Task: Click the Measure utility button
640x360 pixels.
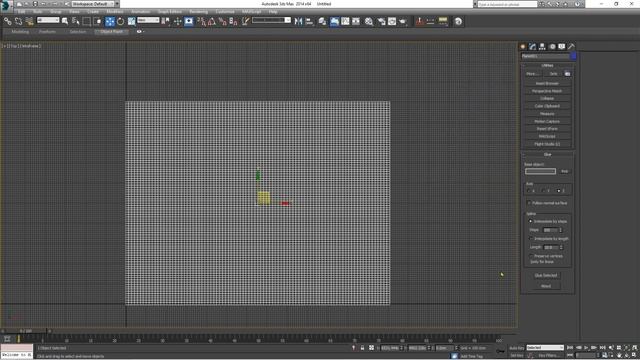Action: (547, 113)
